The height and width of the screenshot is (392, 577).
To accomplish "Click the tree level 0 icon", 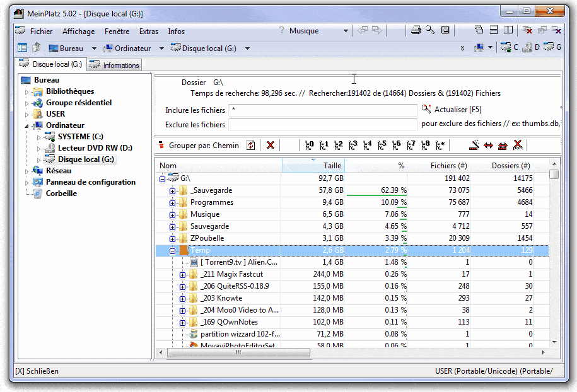I will tap(310, 146).
